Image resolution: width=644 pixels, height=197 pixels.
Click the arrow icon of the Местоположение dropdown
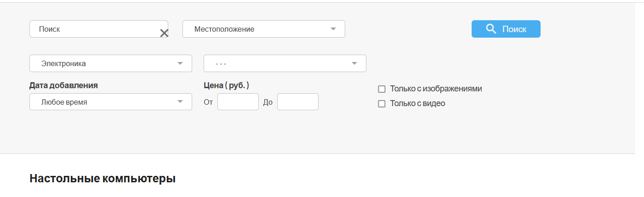tap(333, 29)
